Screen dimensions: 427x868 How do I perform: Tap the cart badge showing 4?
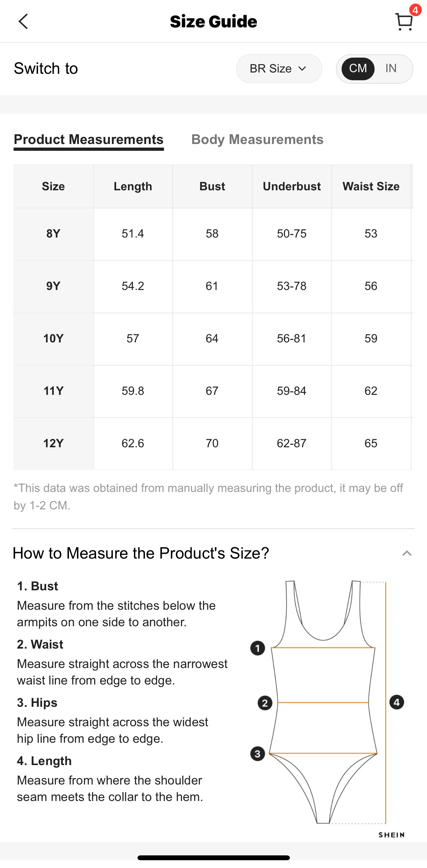coord(416,10)
